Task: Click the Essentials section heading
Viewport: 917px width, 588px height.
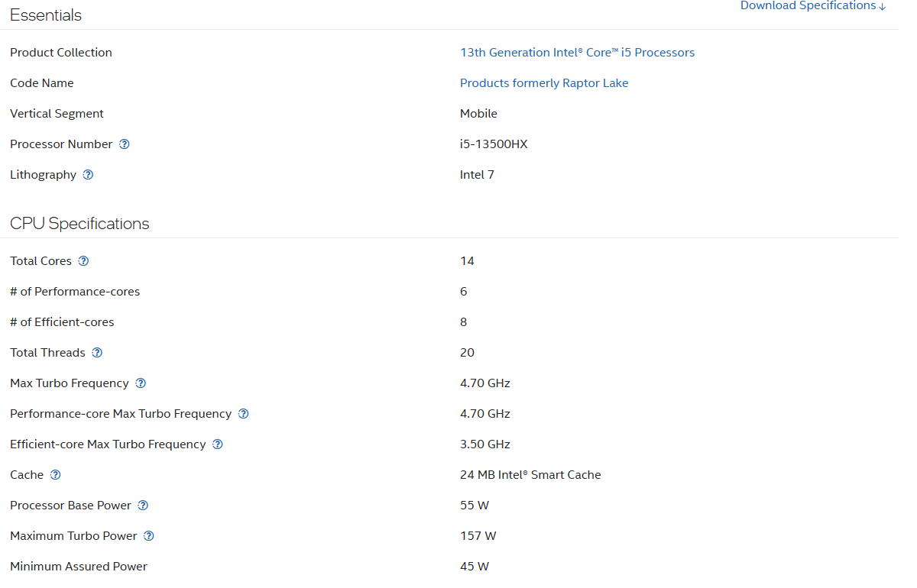Action: pyautogui.click(x=46, y=15)
